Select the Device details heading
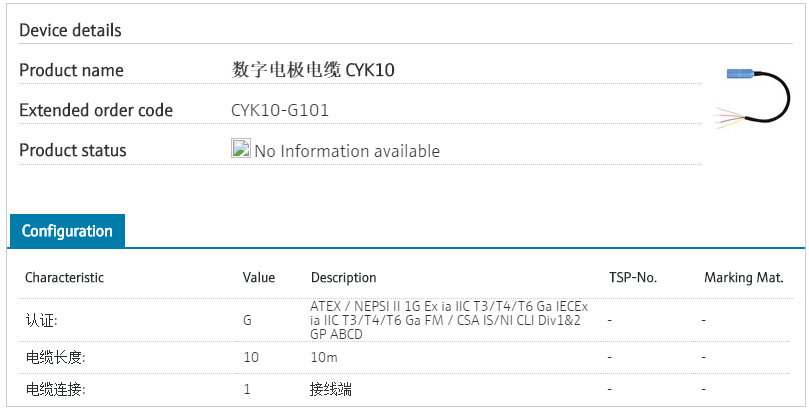The height and width of the screenshot is (412, 809). coord(70,30)
